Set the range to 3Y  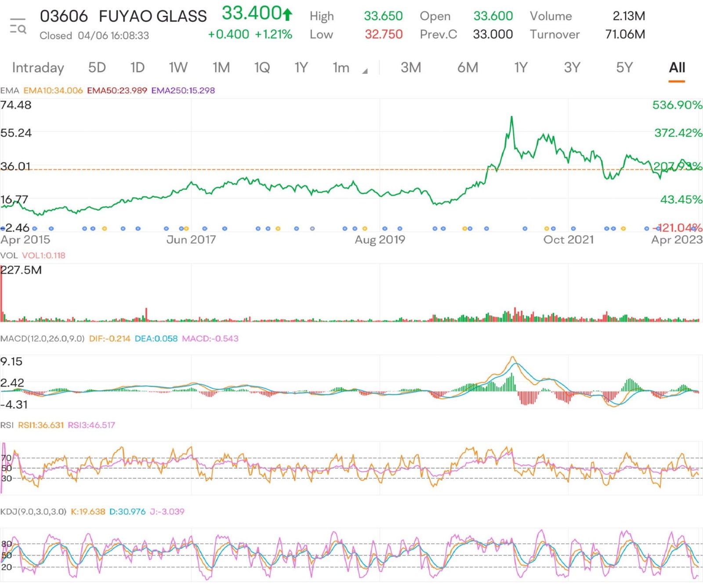point(572,68)
